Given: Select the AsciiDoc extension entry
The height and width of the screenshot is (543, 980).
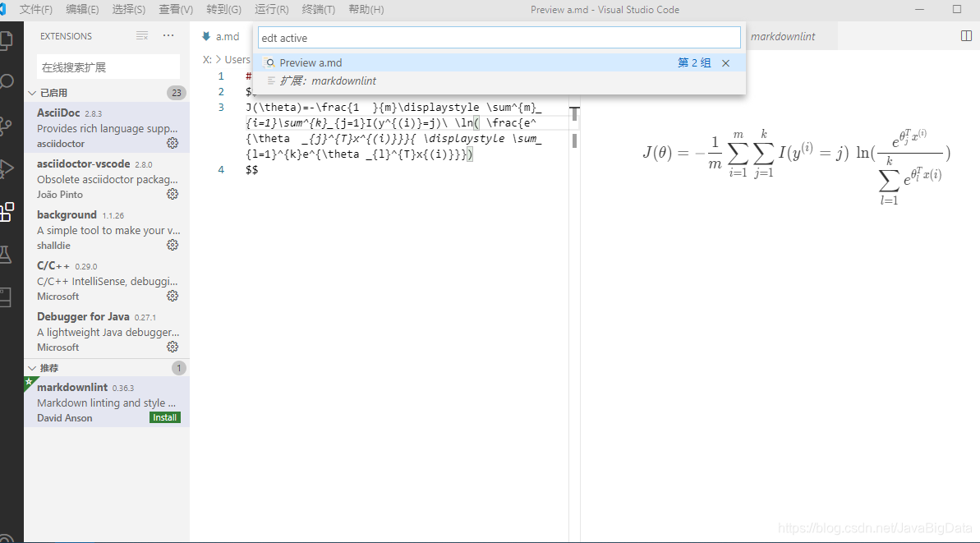Looking at the screenshot, I should coord(107,127).
